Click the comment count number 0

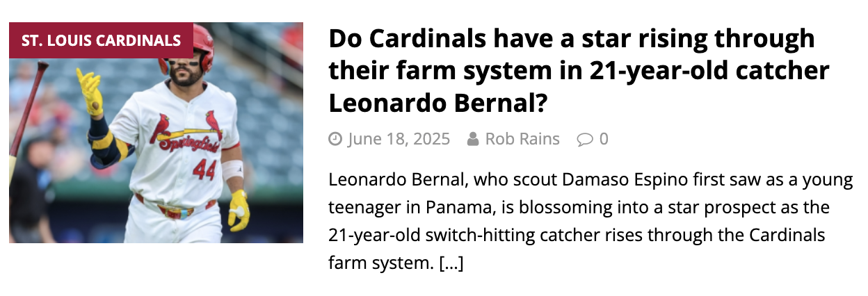pos(604,139)
